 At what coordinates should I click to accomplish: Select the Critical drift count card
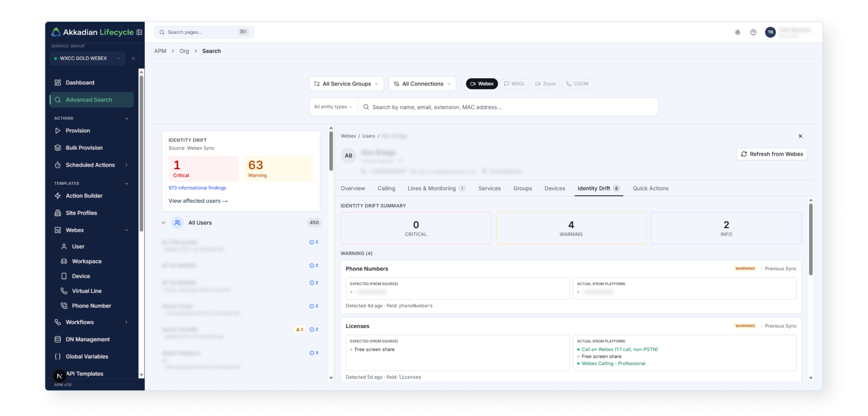click(x=203, y=169)
